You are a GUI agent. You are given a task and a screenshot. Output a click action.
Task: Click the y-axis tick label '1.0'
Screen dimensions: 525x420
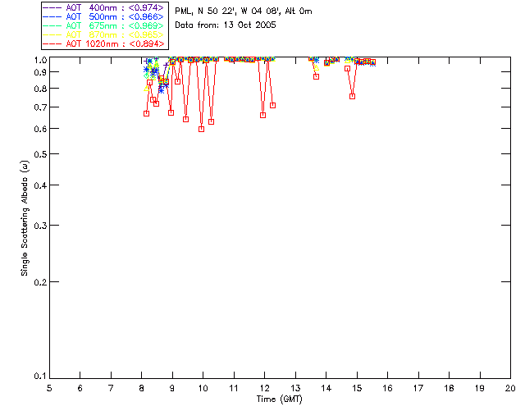[40, 60]
